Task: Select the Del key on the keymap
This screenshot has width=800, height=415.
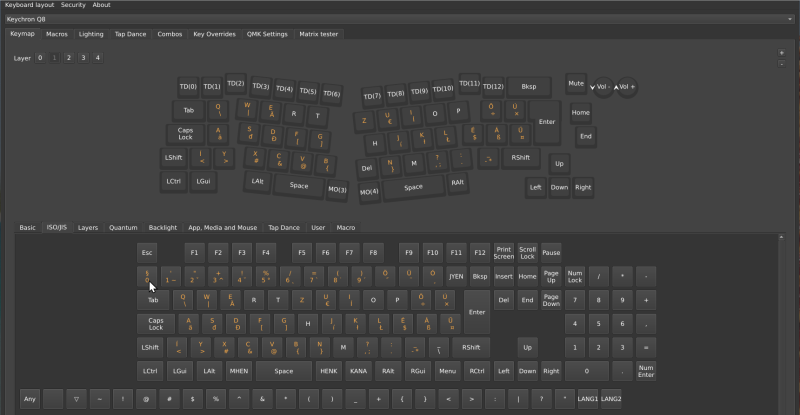Action: pyautogui.click(x=366, y=168)
